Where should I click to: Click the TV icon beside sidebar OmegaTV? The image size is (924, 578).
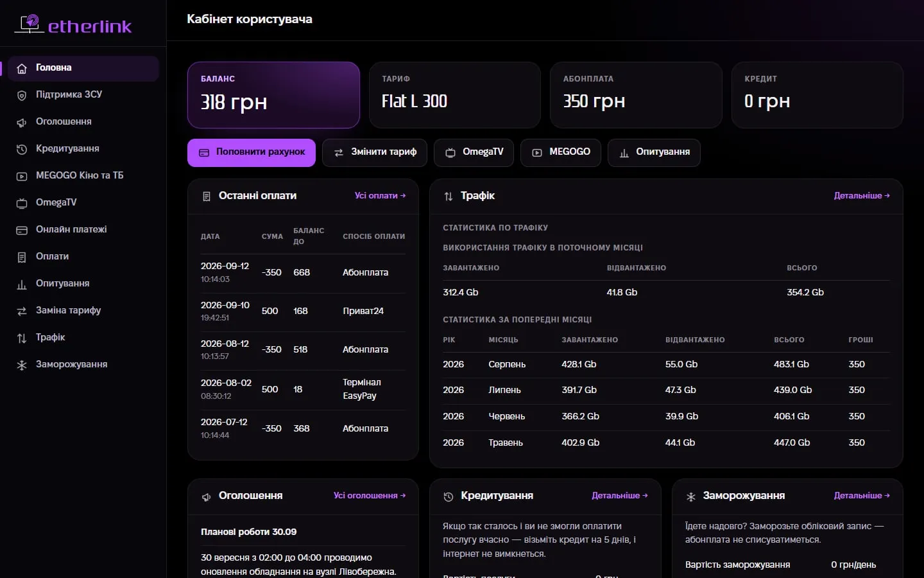tap(22, 204)
